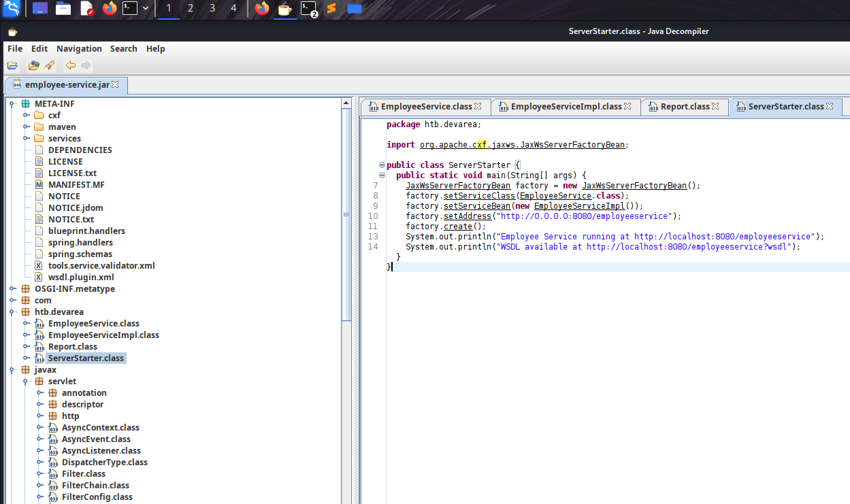This screenshot has height=504, width=850.
Task: Follow the setAddress method link
Action: point(467,216)
